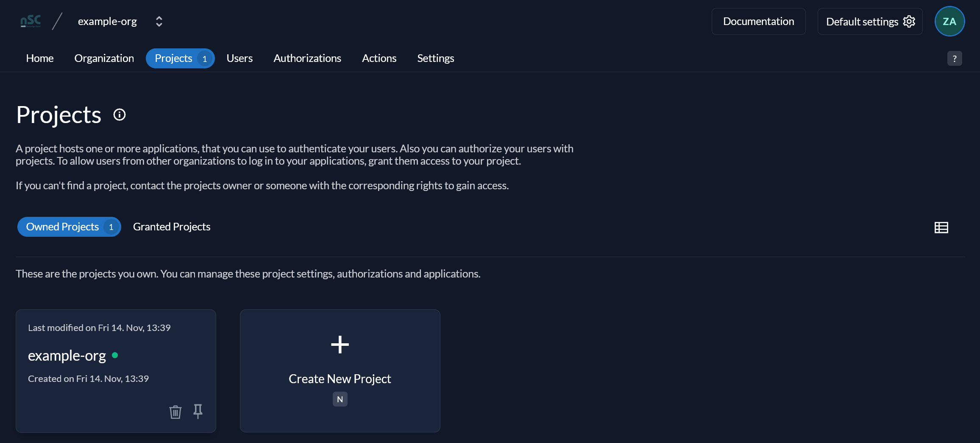Click the question mark help icon
The width and height of the screenshot is (980, 443).
click(955, 59)
